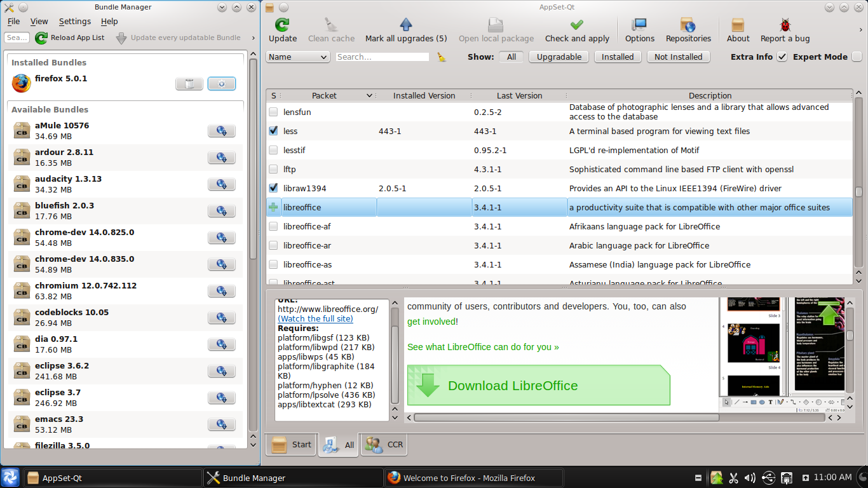Open the Settings menu in Bundle Manager
The image size is (868, 488).
(x=74, y=22)
